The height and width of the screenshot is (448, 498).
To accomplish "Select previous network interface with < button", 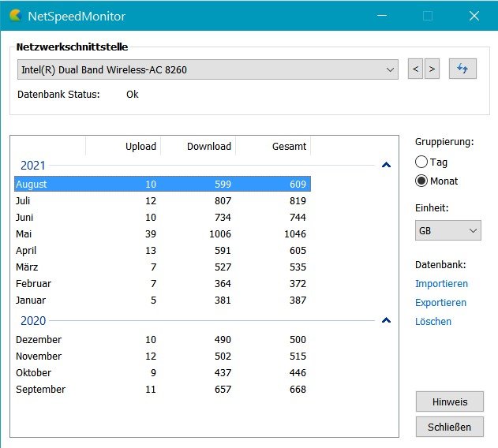I will pyautogui.click(x=415, y=69).
